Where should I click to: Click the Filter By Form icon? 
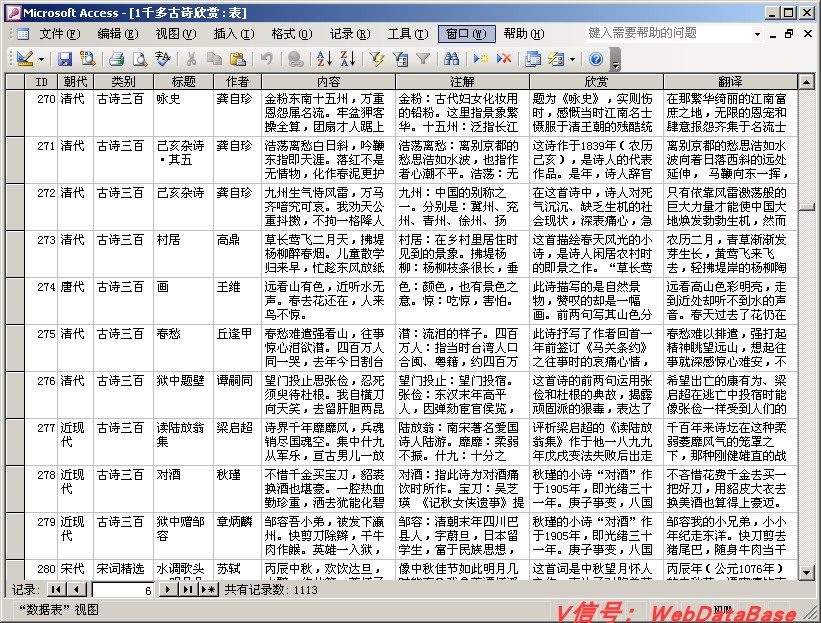coord(400,59)
